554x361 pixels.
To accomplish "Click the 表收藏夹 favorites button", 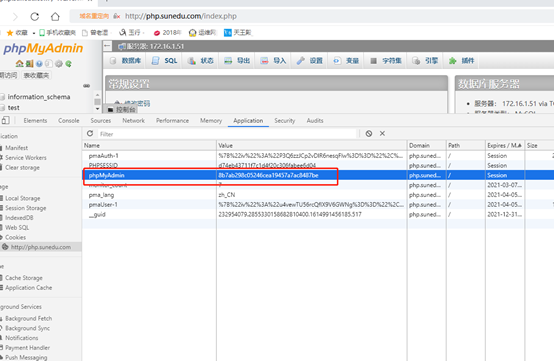I will click(x=36, y=75).
